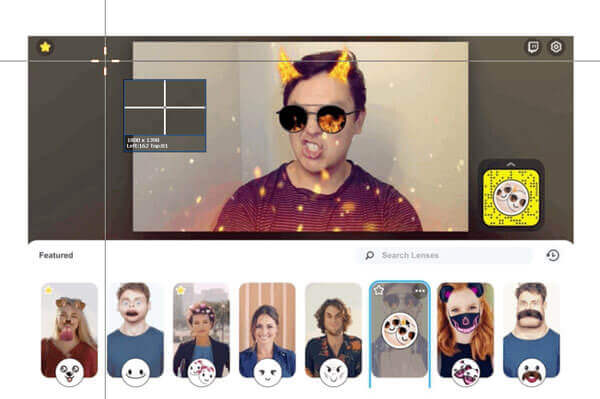Viewport: 600px width, 399px height.
Task: Open the Twitch integration icon
Action: pyautogui.click(x=533, y=47)
